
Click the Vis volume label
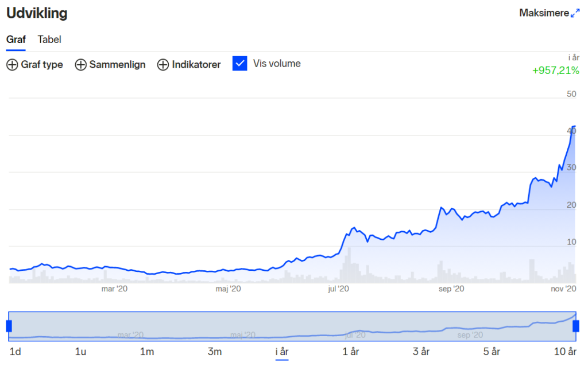click(277, 64)
